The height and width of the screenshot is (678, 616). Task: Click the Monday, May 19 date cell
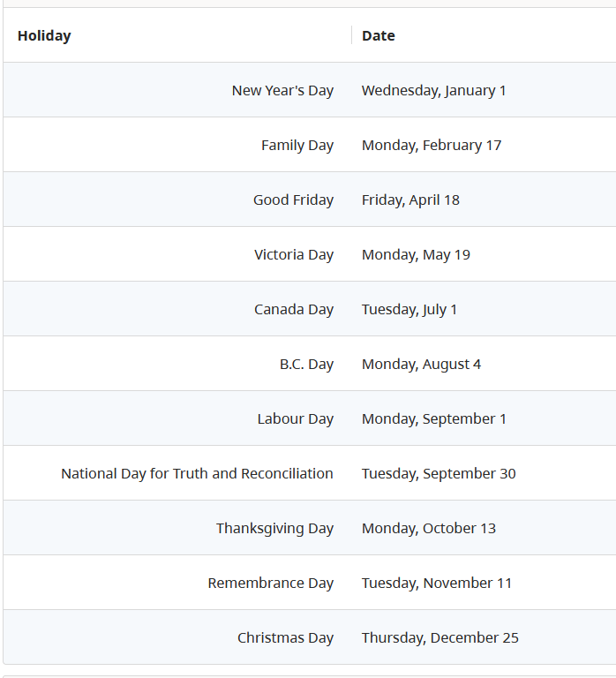(x=416, y=254)
